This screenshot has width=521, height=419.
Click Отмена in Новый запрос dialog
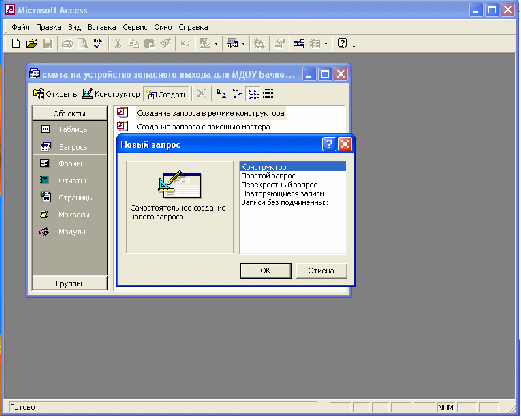[x=321, y=271]
